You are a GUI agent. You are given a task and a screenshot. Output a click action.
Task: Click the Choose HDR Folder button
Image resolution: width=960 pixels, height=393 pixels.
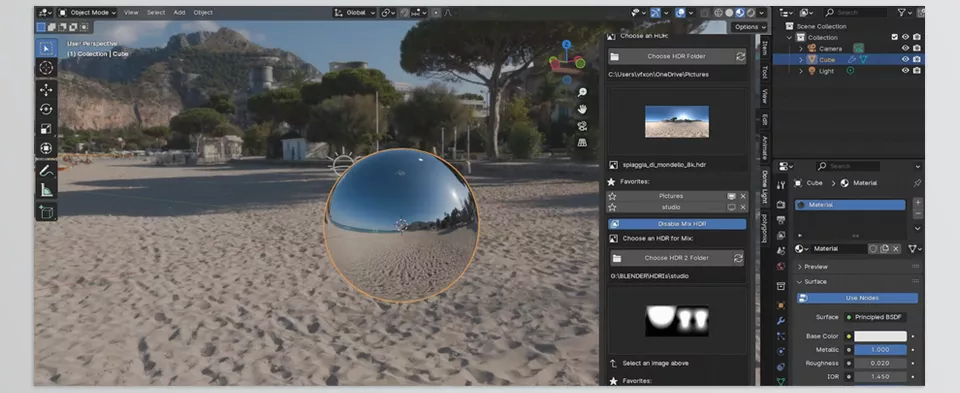[x=677, y=56]
